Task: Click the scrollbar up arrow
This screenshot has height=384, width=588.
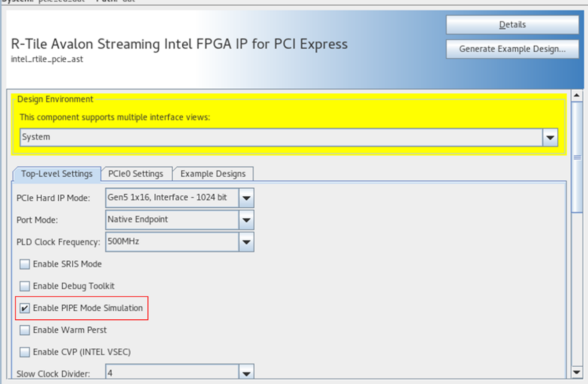Action: pyautogui.click(x=577, y=95)
